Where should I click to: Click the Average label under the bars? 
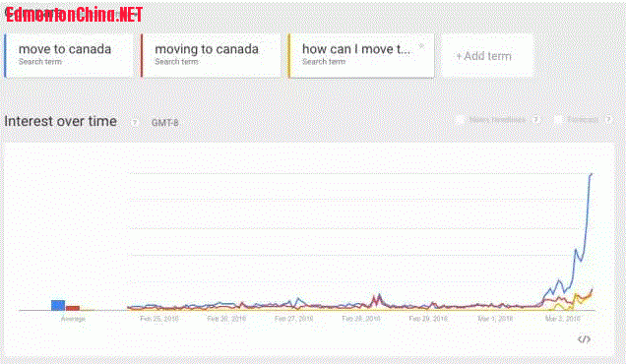pyautogui.click(x=73, y=319)
